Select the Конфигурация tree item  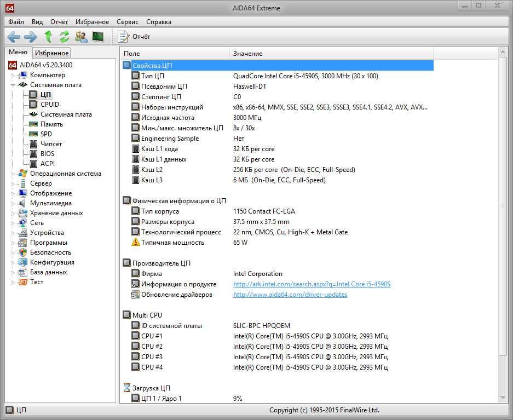tap(52, 262)
